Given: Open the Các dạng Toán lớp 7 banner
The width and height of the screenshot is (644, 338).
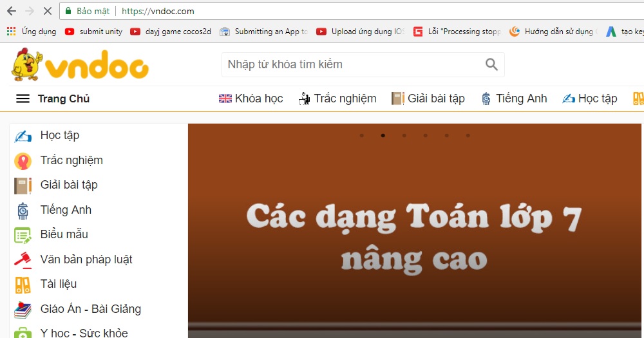Looking at the screenshot, I should [414, 231].
